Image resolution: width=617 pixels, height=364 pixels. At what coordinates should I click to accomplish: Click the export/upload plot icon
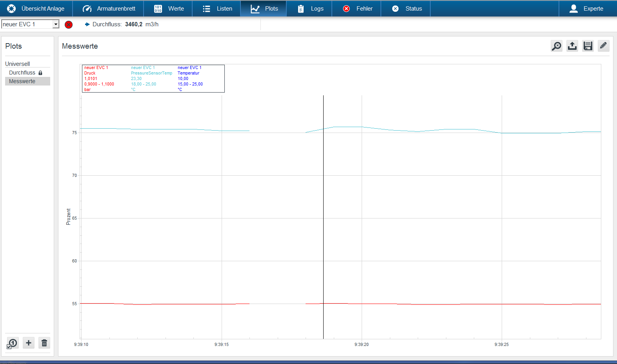(x=572, y=46)
